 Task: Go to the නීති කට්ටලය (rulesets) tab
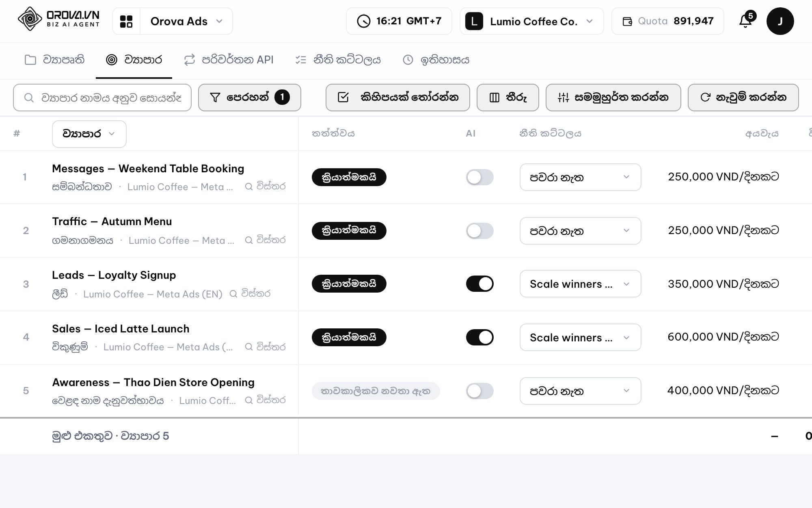(x=338, y=60)
